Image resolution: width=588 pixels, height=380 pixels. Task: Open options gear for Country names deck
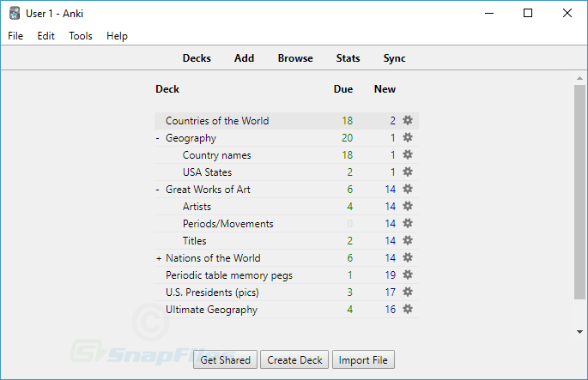[x=408, y=154]
